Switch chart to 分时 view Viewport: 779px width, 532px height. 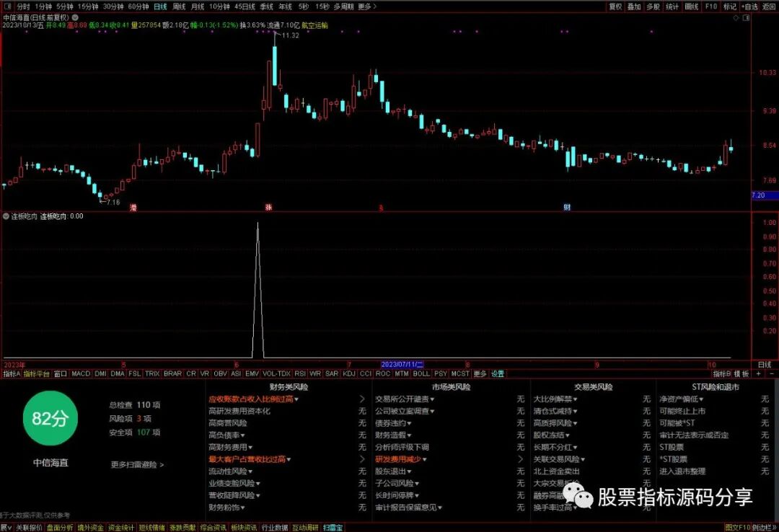(x=23, y=6)
